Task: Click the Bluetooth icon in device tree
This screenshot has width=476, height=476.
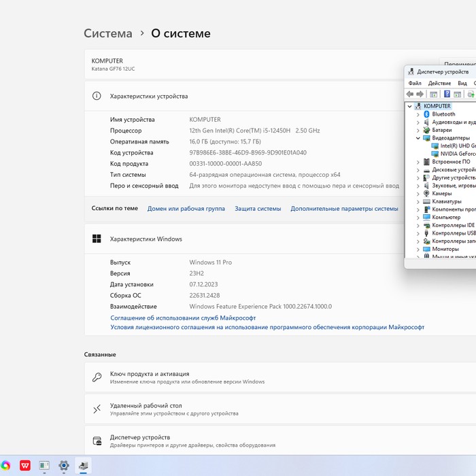Action: [426, 114]
